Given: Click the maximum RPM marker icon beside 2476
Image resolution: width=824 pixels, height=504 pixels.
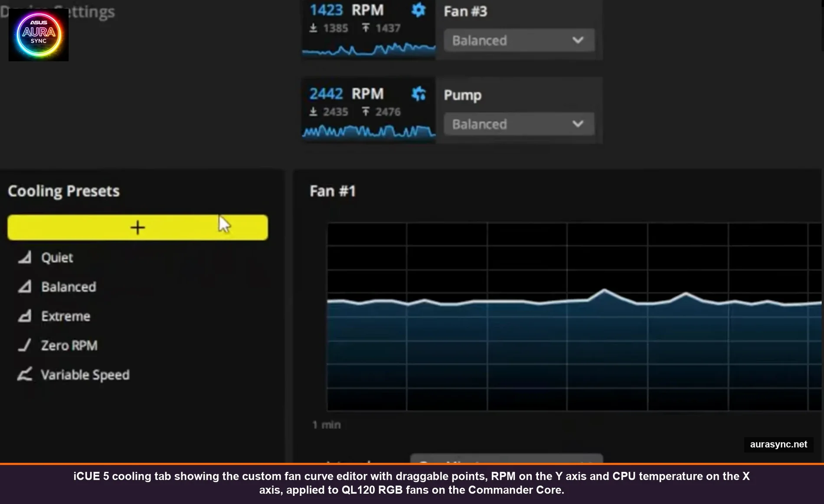Looking at the screenshot, I should pos(366,111).
